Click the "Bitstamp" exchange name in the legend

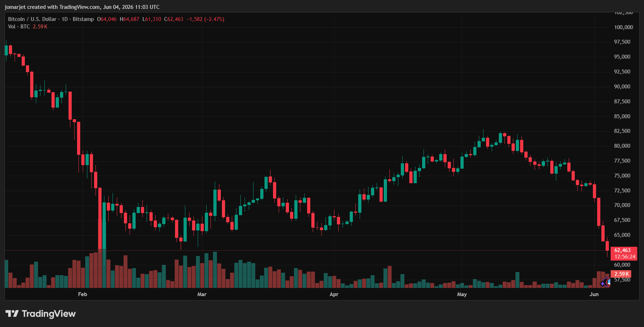pos(83,19)
